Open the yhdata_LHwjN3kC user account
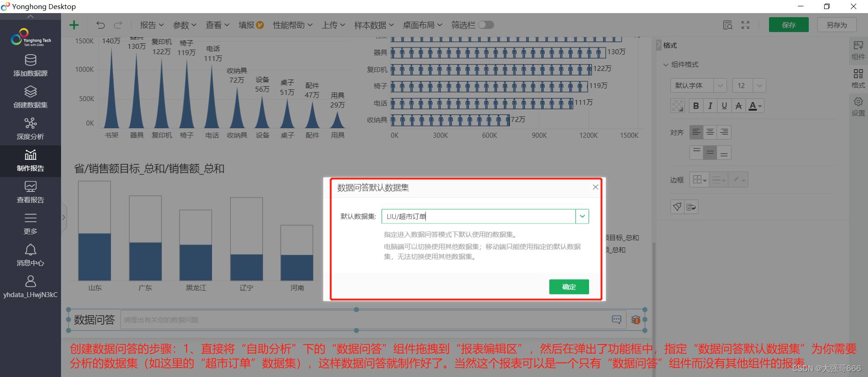This screenshot has width=868, height=377. (30, 287)
